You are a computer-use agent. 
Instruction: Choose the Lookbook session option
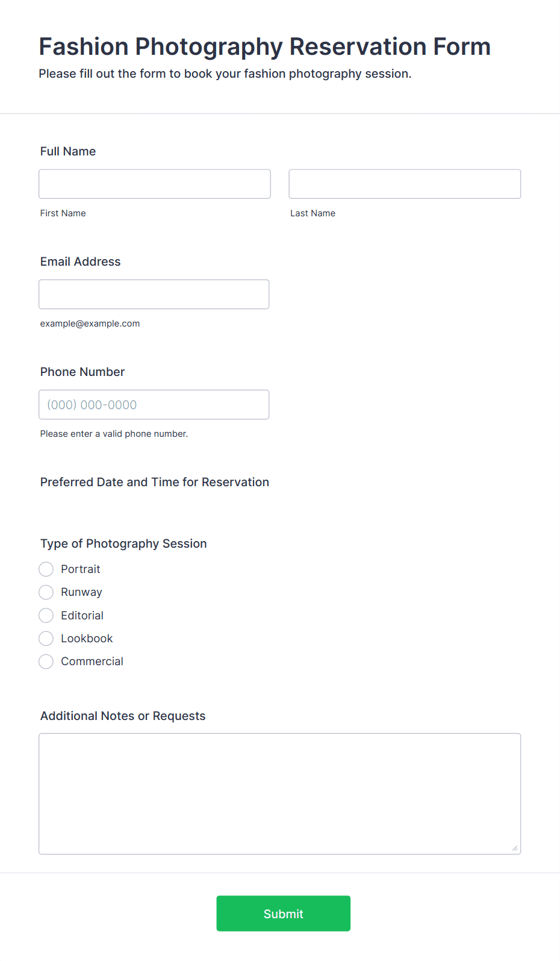(x=46, y=638)
